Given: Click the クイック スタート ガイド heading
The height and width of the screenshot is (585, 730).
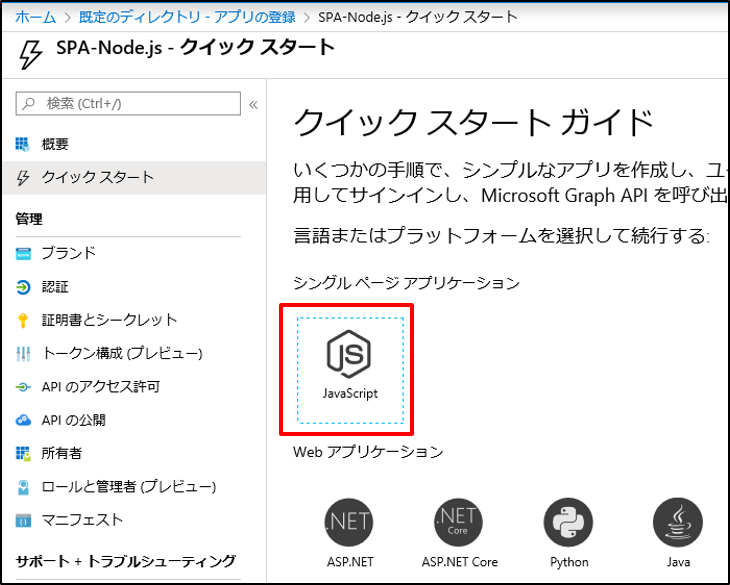Looking at the screenshot, I should tap(473, 123).
